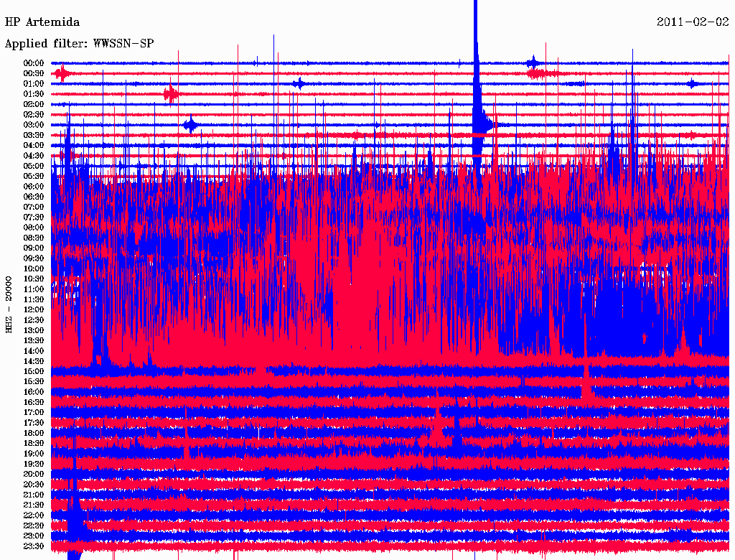Select the 18:00 time label
The image size is (735, 560).
(x=34, y=434)
